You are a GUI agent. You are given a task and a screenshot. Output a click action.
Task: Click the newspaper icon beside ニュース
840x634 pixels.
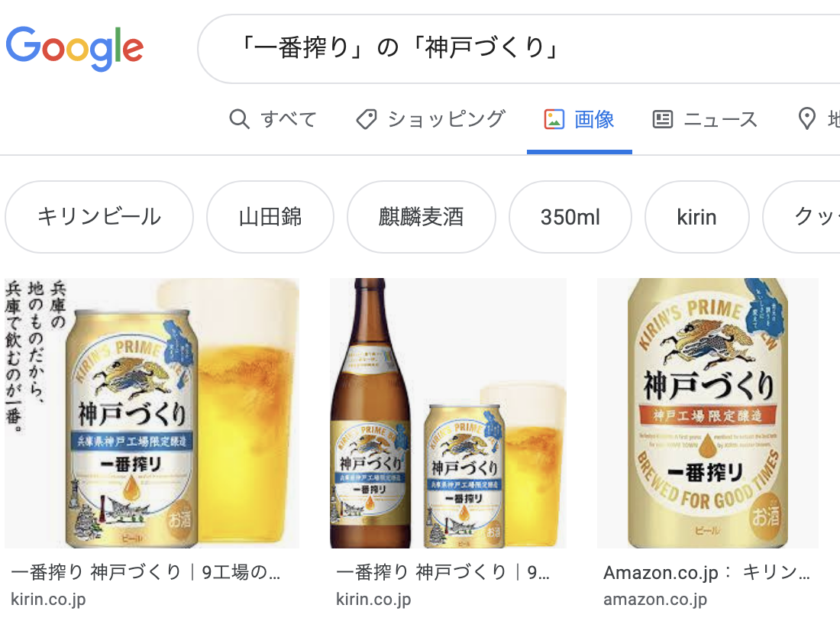coord(663,119)
